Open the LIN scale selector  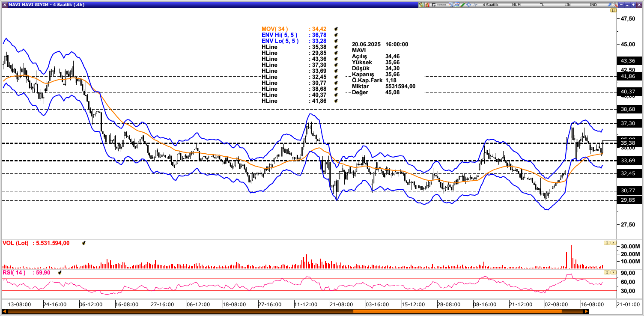click(x=567, y=5)
